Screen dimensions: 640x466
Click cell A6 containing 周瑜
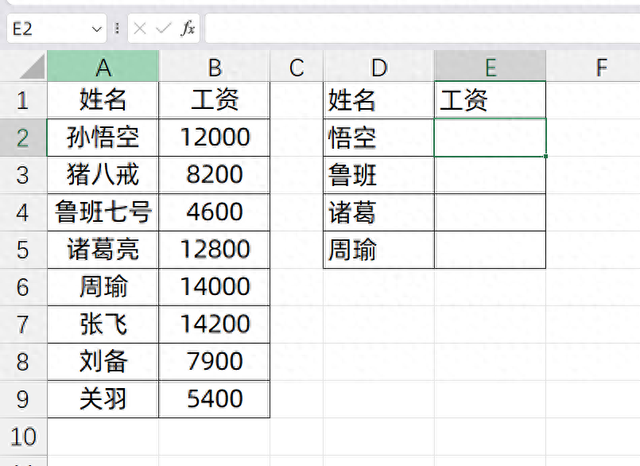click(103, 287)
